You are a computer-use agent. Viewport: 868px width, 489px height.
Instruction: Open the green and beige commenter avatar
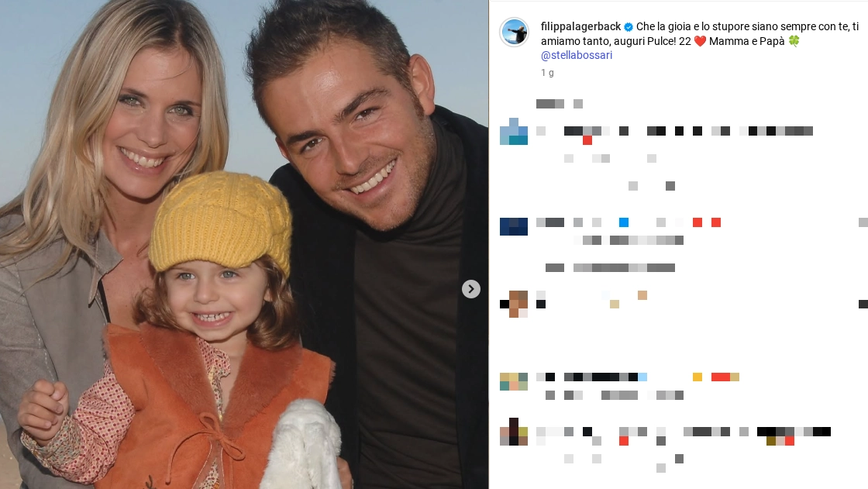tap(514, 381)
